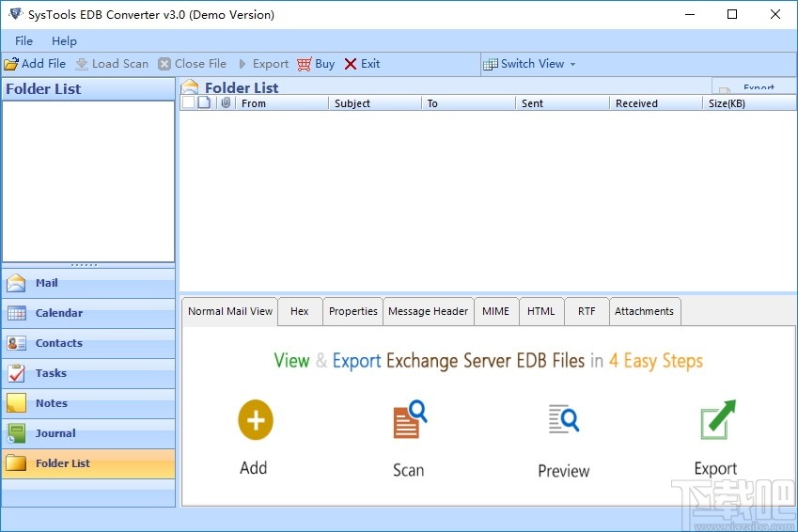
Task: Tick the select-all checkbox in mail header
Action: pyautogui.click(x=188, y=102)
